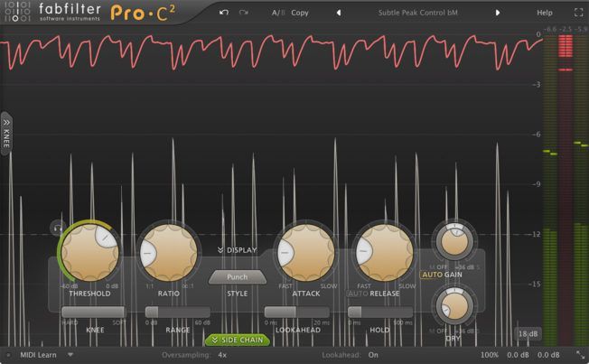Click the gain reduction level meter
The width and height of the screenshot is (589, 364).
(x=566, y=190)
